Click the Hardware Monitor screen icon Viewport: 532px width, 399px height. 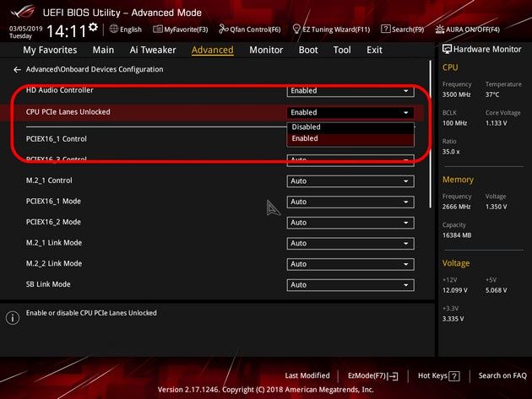(x=447, y=49)
